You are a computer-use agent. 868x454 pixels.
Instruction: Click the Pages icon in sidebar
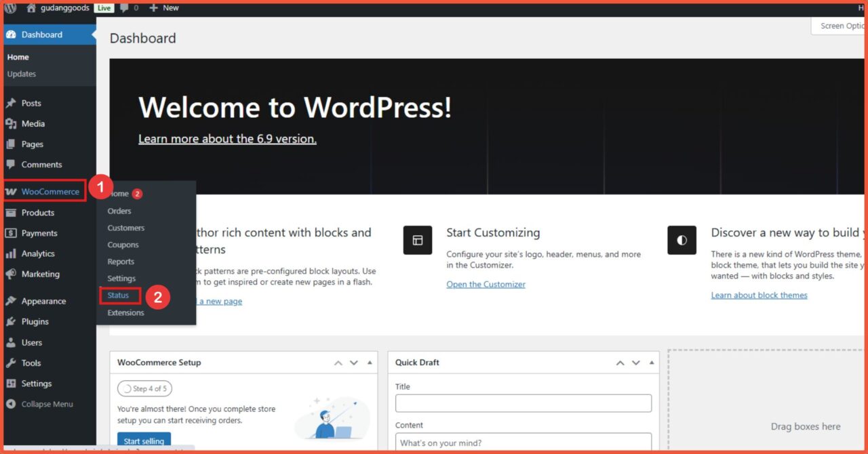(x=11, y=144)
